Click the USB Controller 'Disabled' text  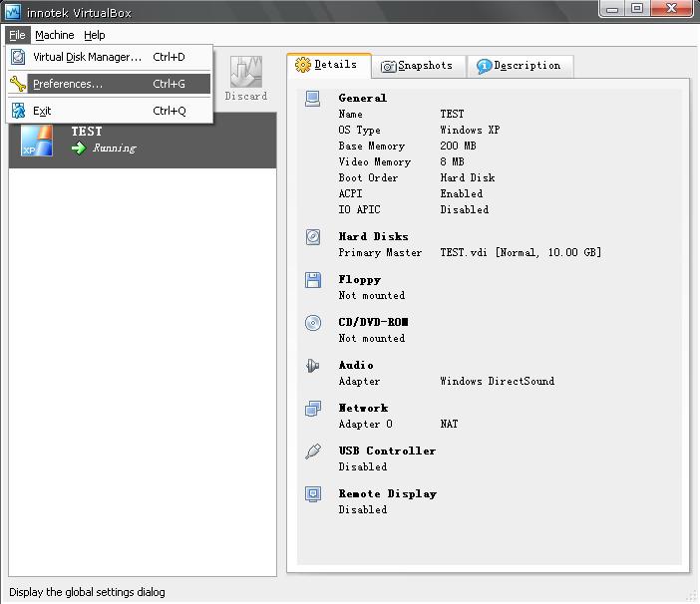(x=363, y=466)
